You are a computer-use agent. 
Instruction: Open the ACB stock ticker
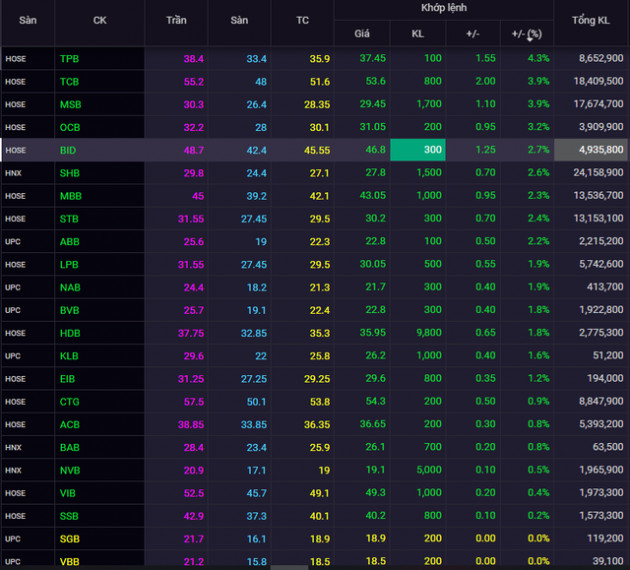click(70, 425)
